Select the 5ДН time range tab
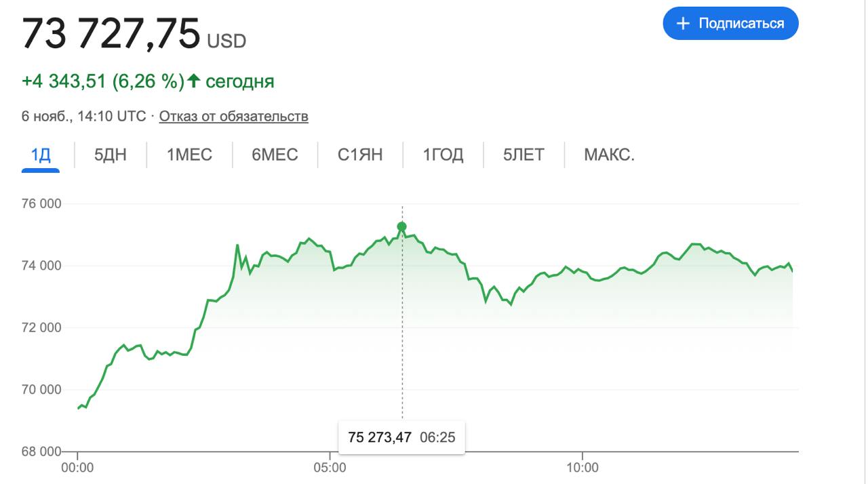 point(110,155)
